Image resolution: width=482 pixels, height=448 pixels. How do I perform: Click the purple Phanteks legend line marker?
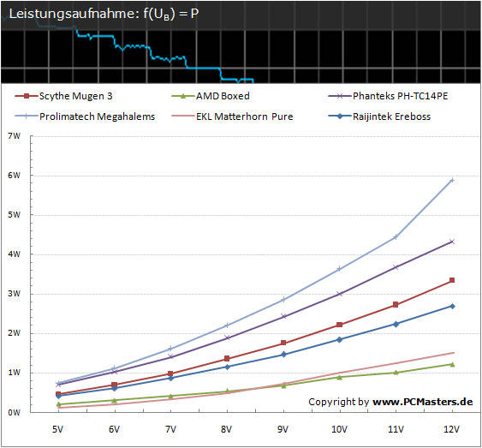click(340, 96)
